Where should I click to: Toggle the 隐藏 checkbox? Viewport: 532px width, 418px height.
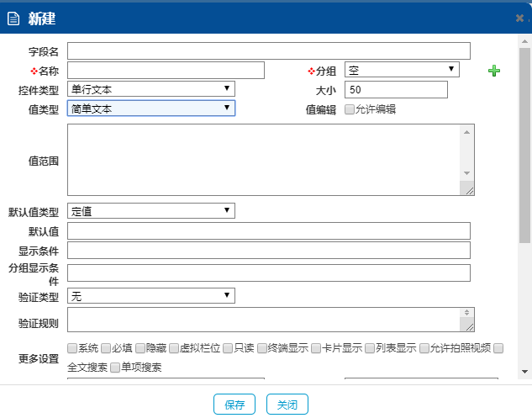[x=140, y=348]
